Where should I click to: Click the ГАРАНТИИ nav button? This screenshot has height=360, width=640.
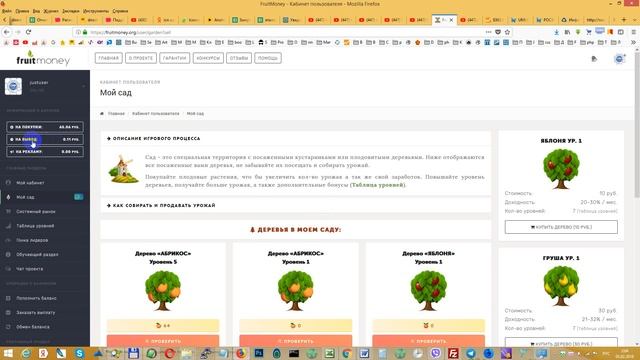(x=174, y=58)
